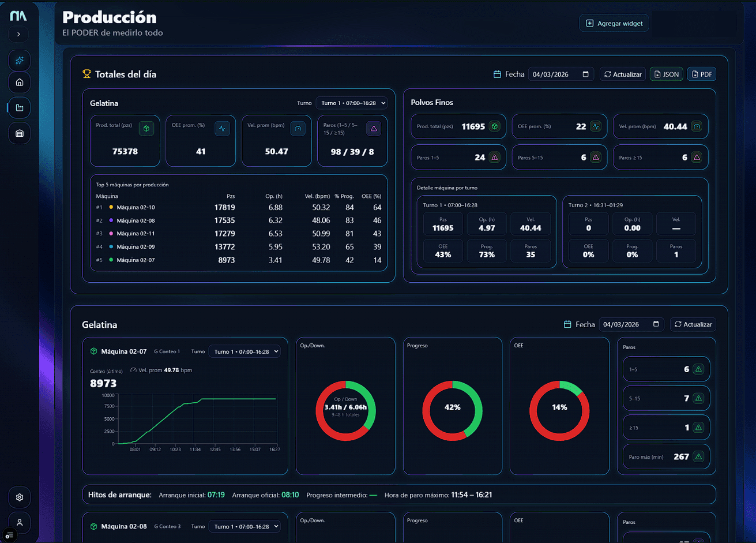Select the production reports icon in sidebar
Viewport: 756px width, 543px height.
(19, 108)
